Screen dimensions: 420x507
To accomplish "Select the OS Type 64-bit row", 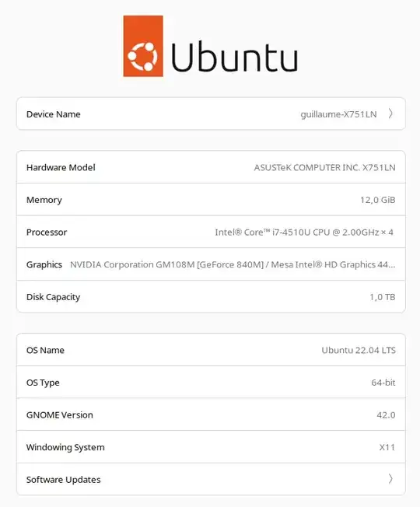I will 211,382.
